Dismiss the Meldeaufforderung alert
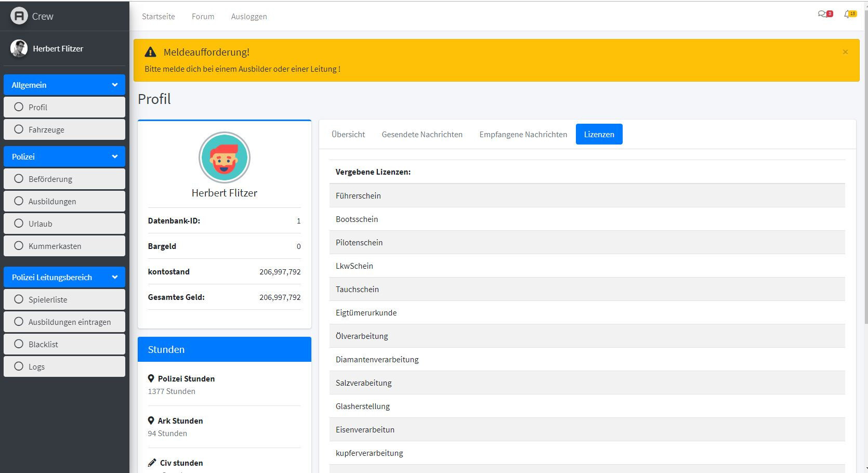Screen dimensions: 868x473 click(x=845, y=52)
